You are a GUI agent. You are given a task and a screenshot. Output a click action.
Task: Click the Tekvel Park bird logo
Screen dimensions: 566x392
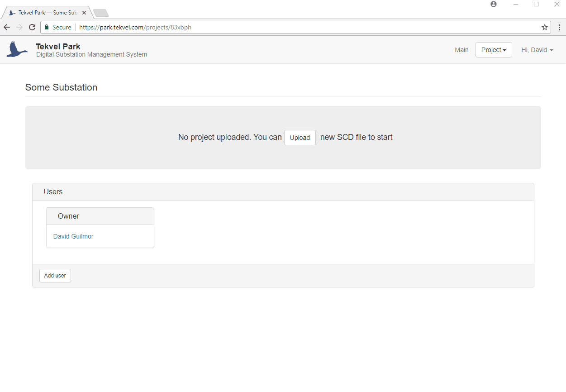[x=17, y=49]
